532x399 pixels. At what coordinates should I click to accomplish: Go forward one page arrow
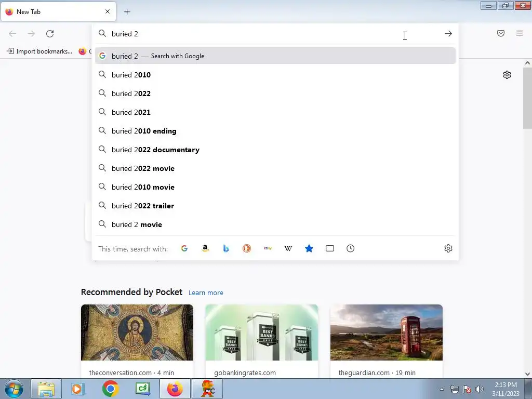(x=31, y=34)
